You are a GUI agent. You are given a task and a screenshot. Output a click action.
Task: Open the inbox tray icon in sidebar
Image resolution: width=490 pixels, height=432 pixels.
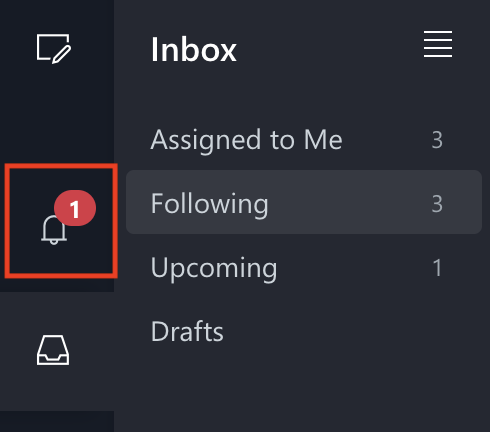53,350
